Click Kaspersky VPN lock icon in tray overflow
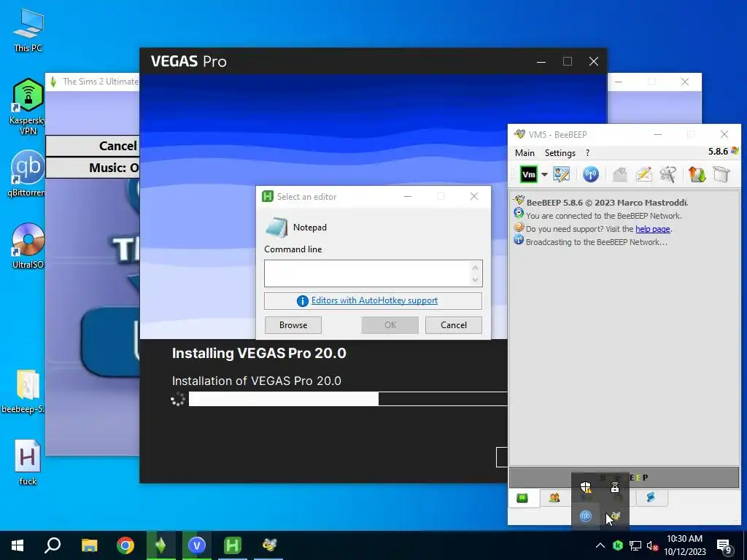 pos(614,487)
